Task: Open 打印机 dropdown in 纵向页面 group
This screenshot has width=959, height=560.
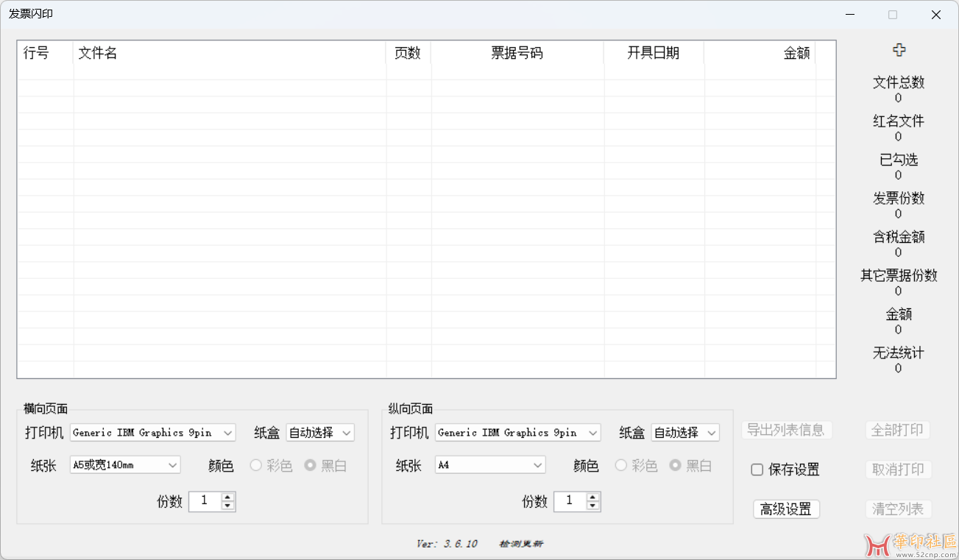Action: (x=518, y=433)
